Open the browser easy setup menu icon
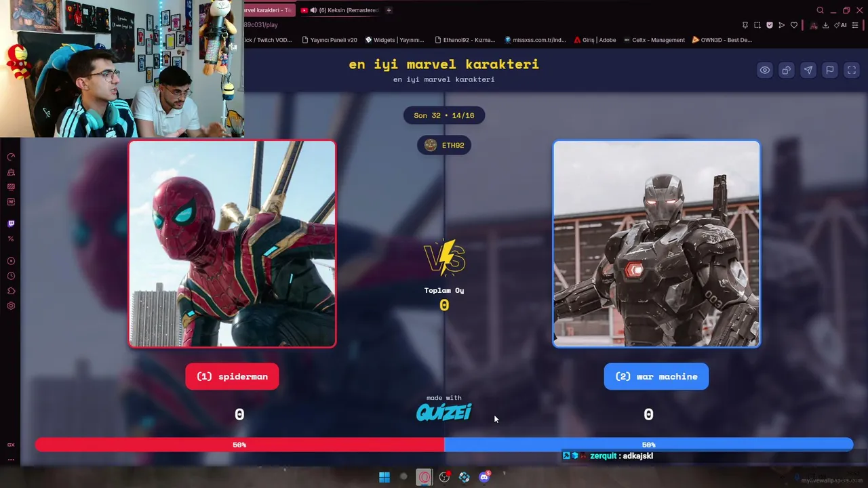 click(x=856, y=25)
